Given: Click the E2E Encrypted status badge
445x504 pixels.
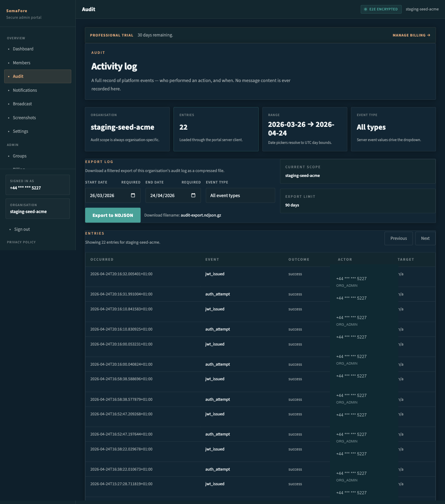Looking at the screenshot, I should (x=381, y=9).
